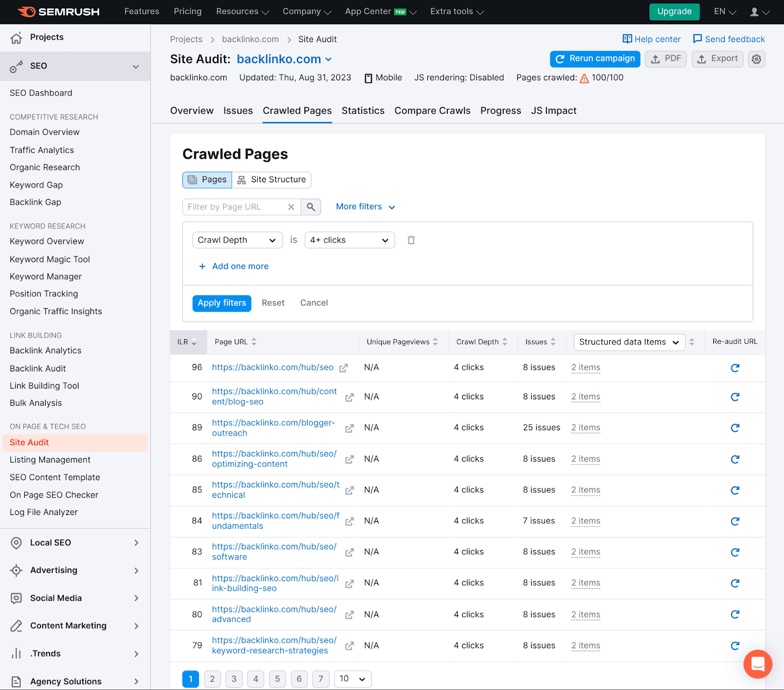This screenshot has height=690, width=784.
Task: Click the search magnifier icon
Action: tap(311, 207)
